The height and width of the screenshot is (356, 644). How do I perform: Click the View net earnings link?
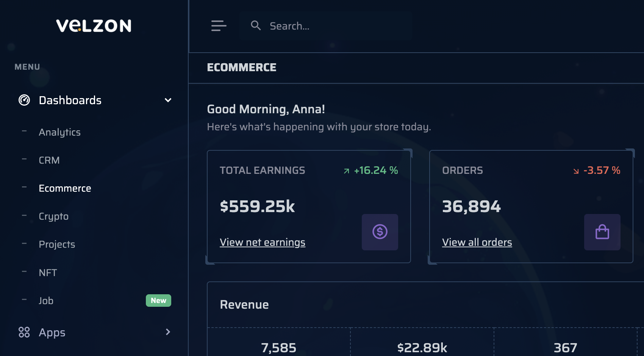[x=263, y=242]
